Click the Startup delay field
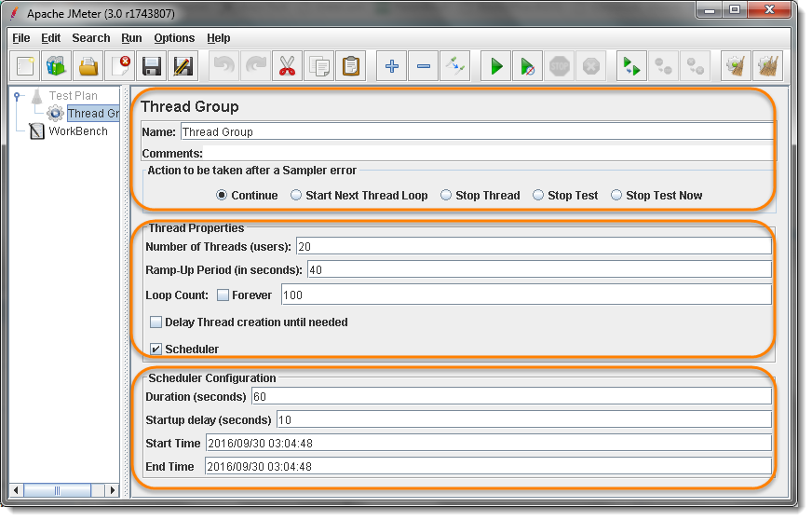 524,420
